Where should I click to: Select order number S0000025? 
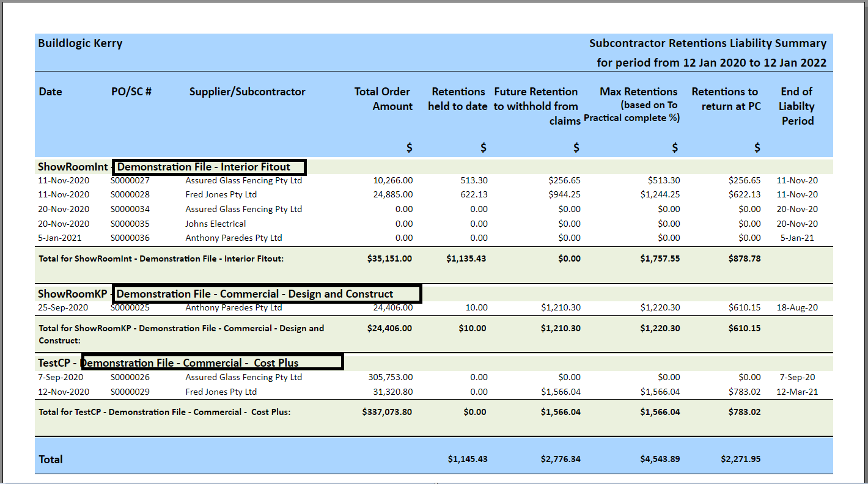coord(130,307)
